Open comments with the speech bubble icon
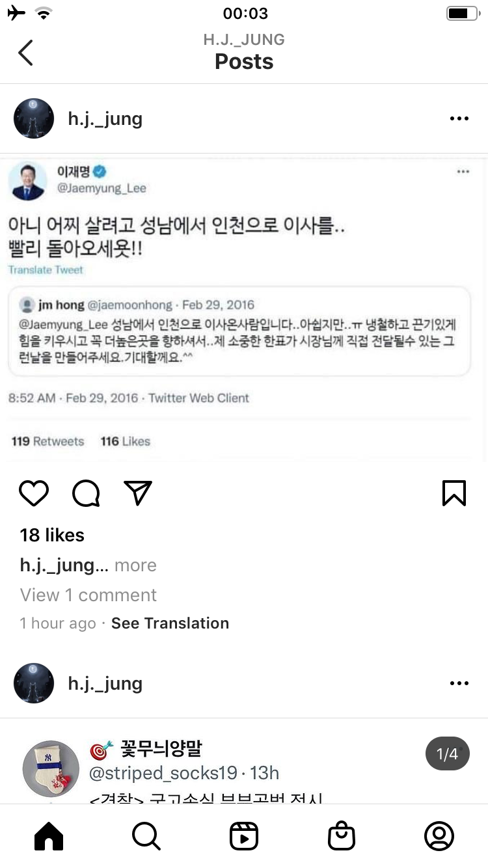 [86, 493]
